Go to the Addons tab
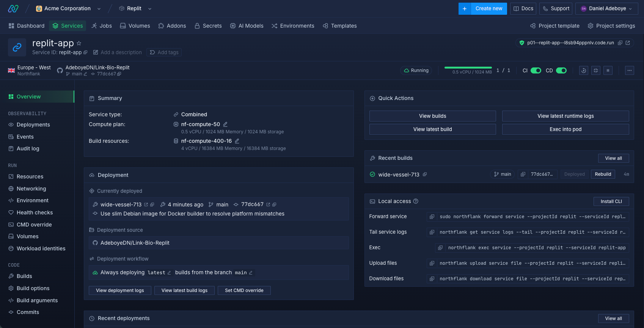The image size is (644, 328). [x=172, y=26]
